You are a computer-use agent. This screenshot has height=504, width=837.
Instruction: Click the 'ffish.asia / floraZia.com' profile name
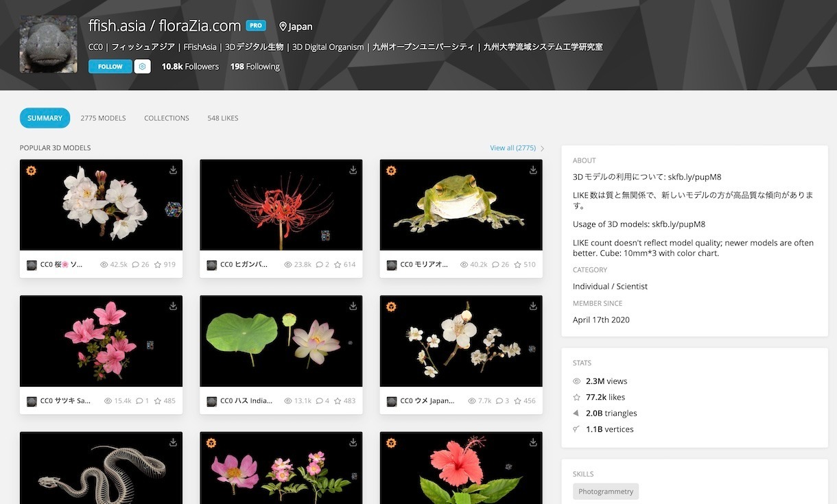tap(165, 26)
